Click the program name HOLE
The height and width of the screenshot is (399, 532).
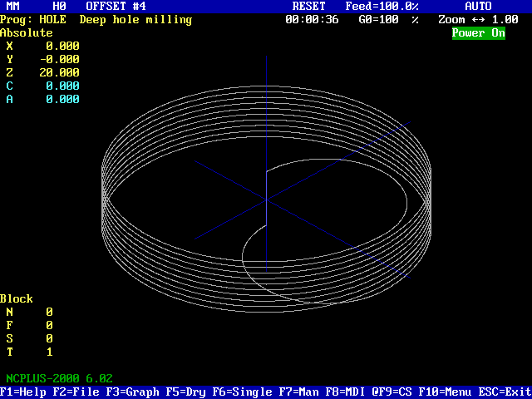click(x=52, y=20)
